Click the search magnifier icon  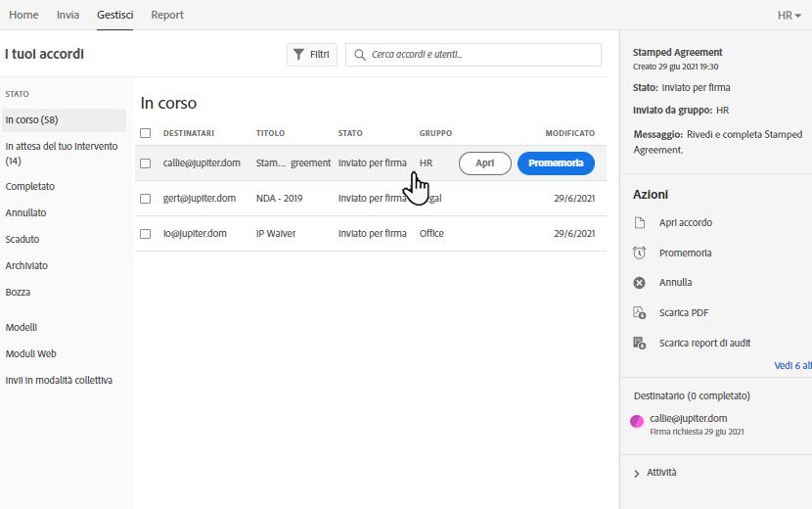pos(359,55)
